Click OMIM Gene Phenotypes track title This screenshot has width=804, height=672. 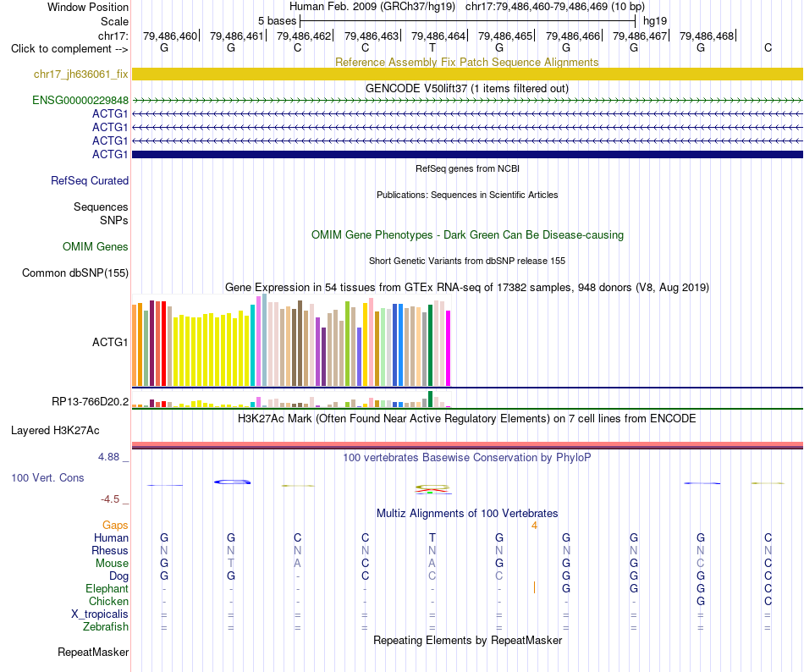pos(467,234)
